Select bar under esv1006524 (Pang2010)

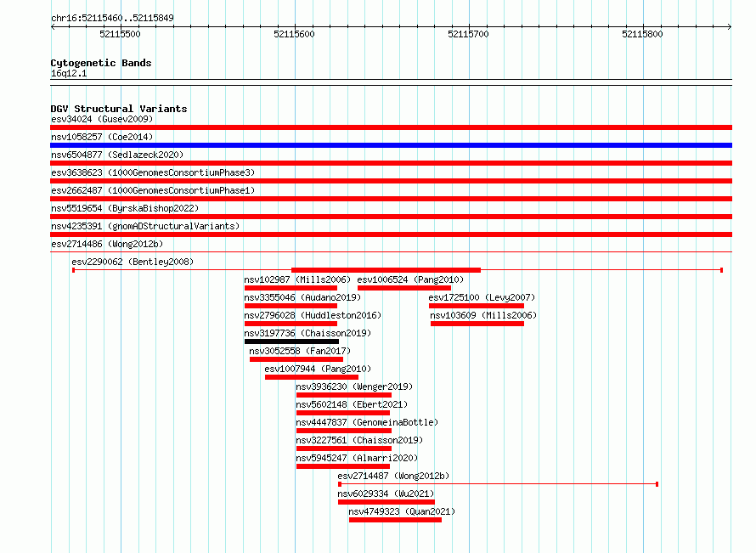(x=404, y=288)
